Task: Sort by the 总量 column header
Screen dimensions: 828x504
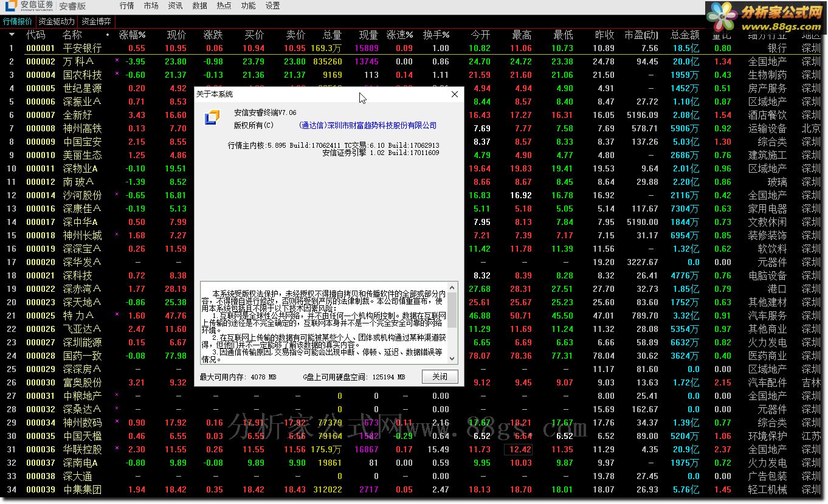Action: tap(332, 35)
